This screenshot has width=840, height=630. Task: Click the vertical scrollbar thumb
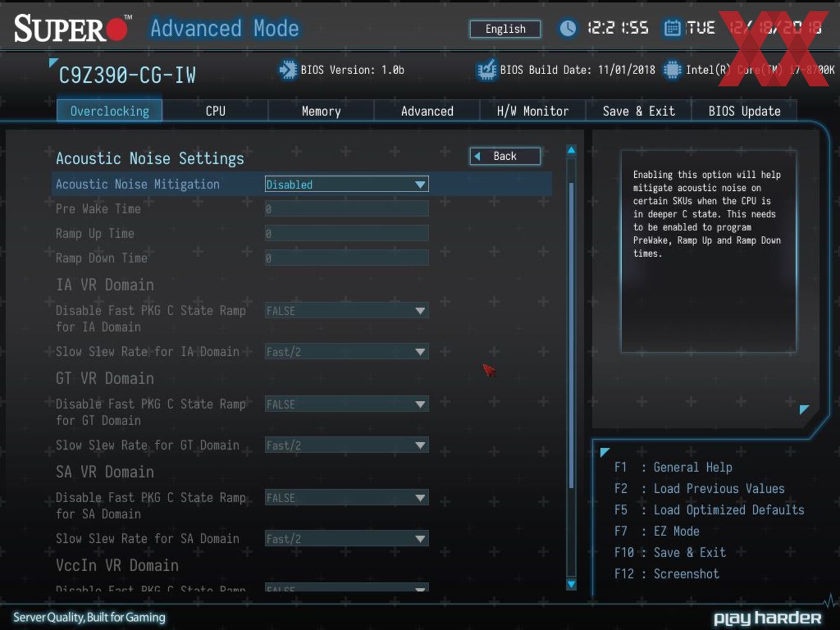[571, 335]
